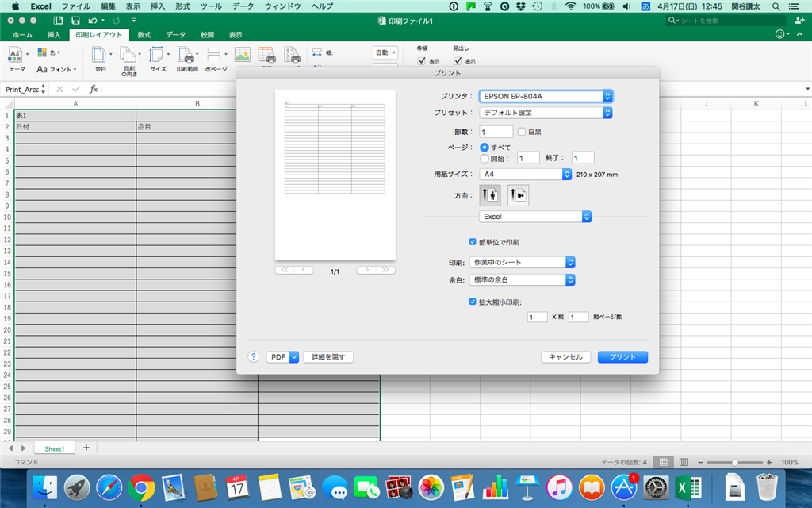Select the 開始 page range radio button
812x508 pixels.
pos(485,159)
